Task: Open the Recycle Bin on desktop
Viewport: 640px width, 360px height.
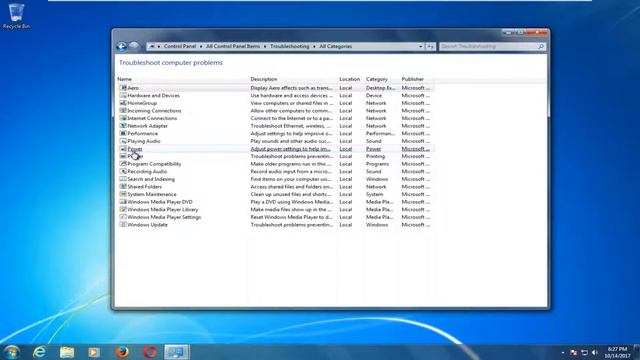Action: pyautogui.click(x=16, y=16)
